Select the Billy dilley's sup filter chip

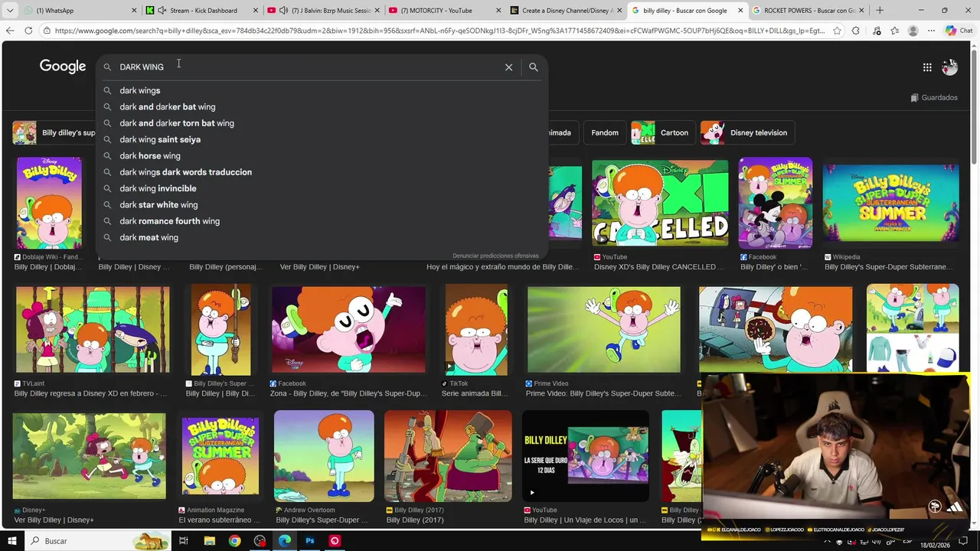(x=54, y=132)
